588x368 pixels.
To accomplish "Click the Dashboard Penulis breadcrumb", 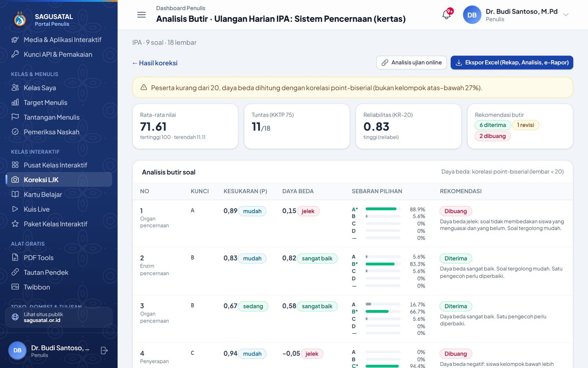I will (181, 8).
